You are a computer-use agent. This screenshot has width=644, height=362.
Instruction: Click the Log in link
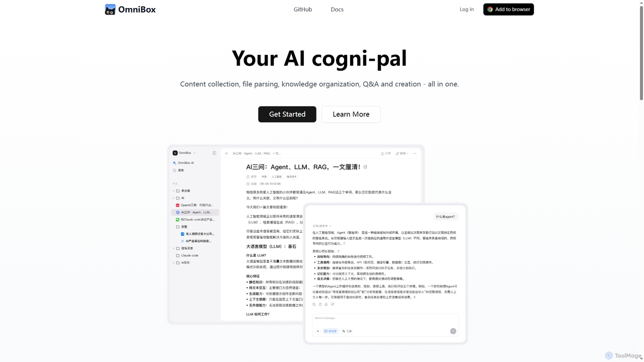(466, 10)
